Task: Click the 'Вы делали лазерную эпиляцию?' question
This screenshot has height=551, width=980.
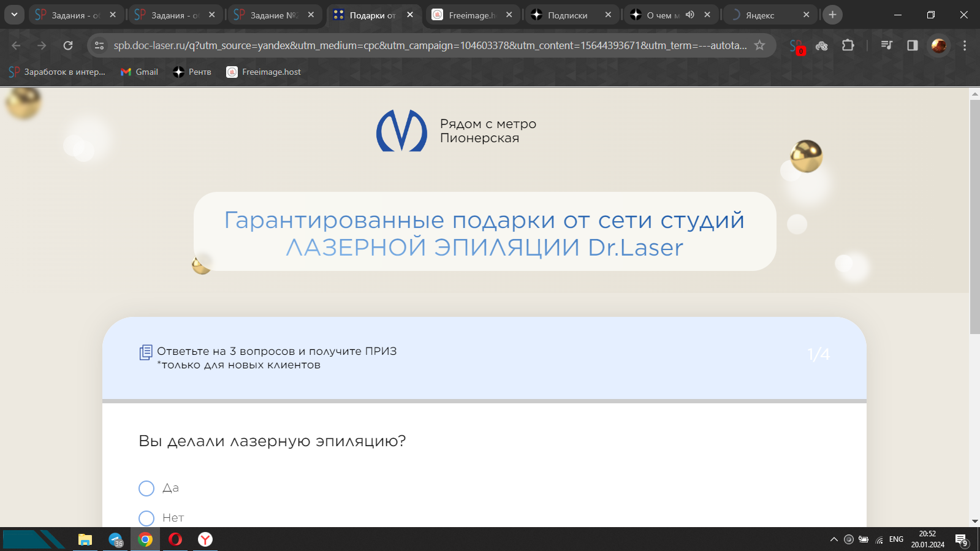Action: [x=272, y=441]
